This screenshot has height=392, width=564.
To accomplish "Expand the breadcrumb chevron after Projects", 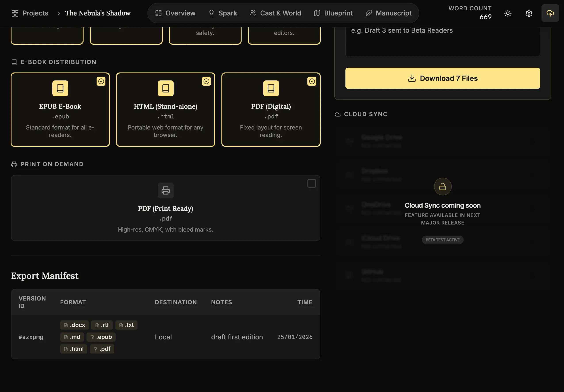I will [x=59, y=13].
